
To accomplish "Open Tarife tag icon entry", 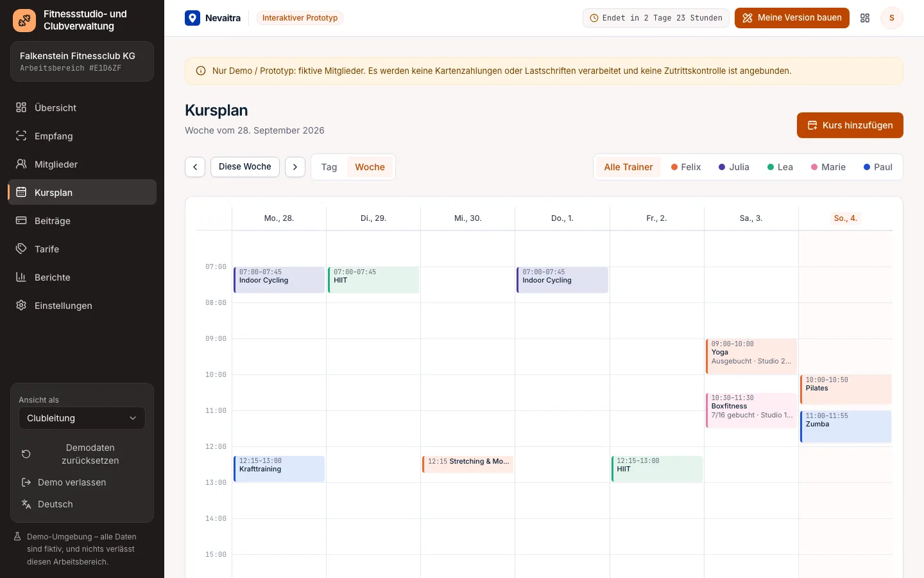I will point(82,249).
